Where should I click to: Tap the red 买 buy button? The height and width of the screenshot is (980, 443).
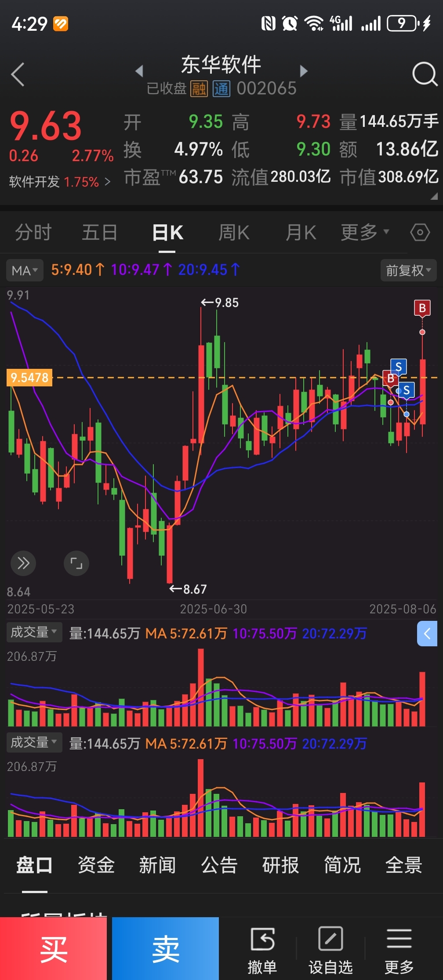(x=53, y=948)
